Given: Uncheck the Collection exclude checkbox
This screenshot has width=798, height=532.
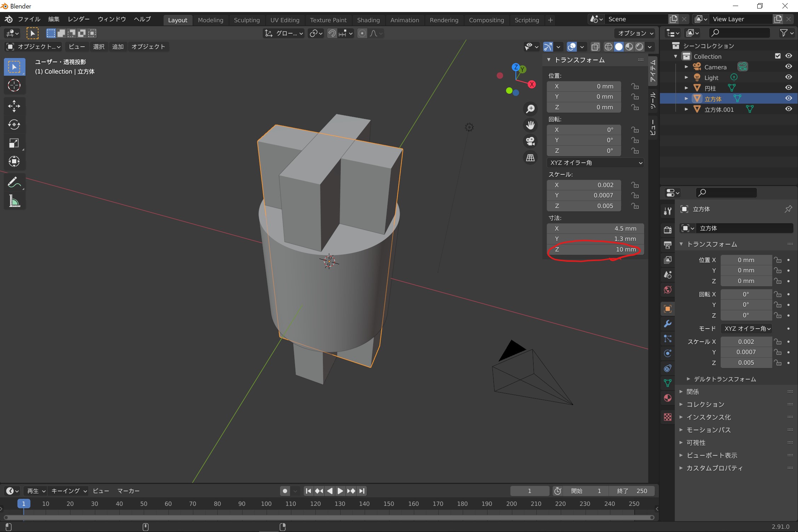Looking at the screenshot, I should click(778, 56).
